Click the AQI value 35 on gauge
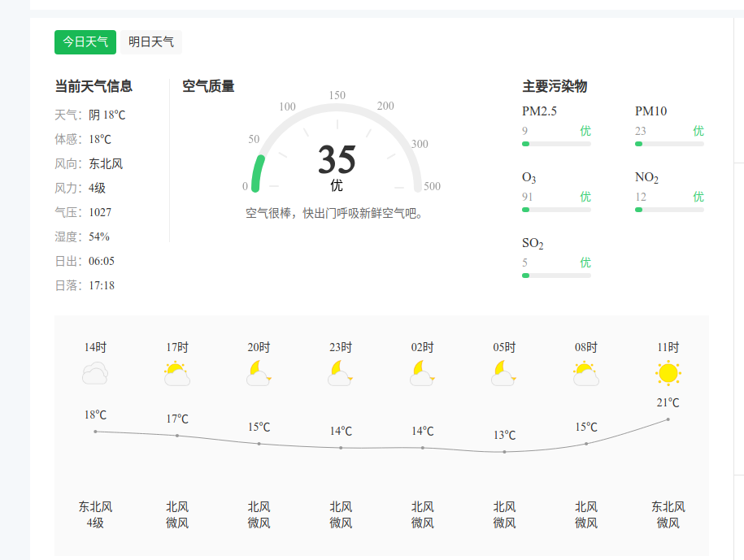 pyautogui.click(x=337, y=159)
